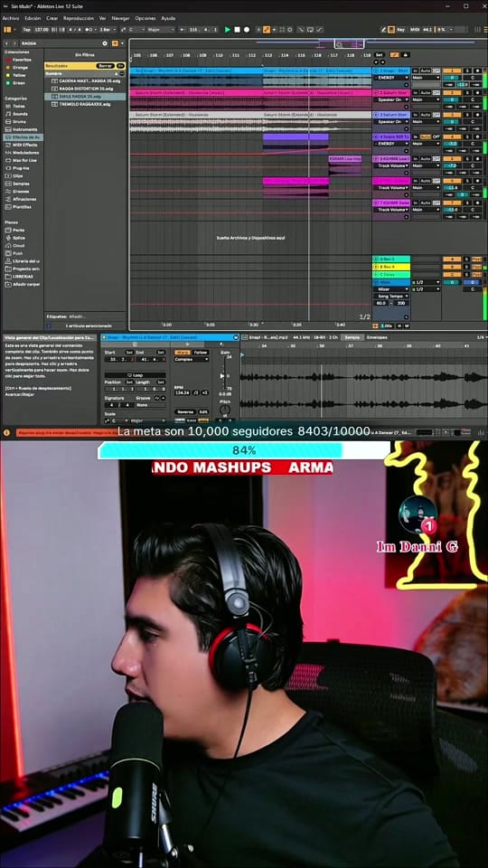The height and width of the screenshot is (868, 488).
Task: Solo track 1 Snap! with S button
Action: coord(467,71)
